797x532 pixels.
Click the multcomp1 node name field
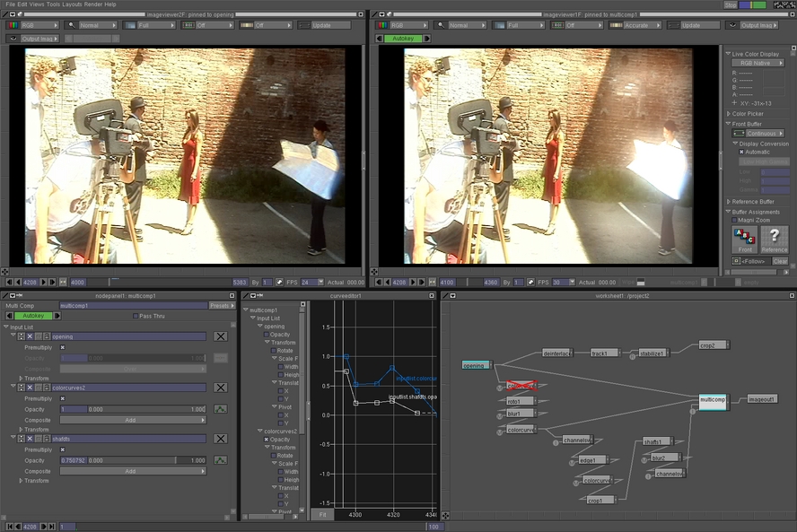click(133, 305)
